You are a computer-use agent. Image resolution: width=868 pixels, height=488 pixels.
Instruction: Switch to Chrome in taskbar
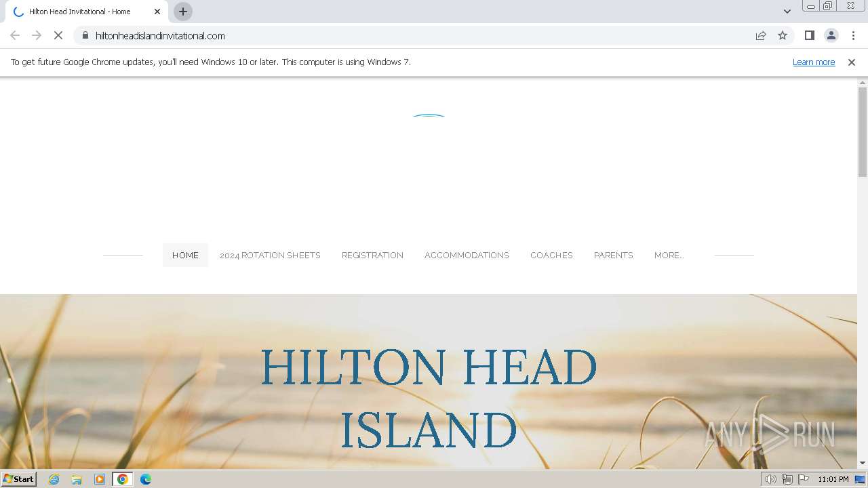click(x=123, y=479)
